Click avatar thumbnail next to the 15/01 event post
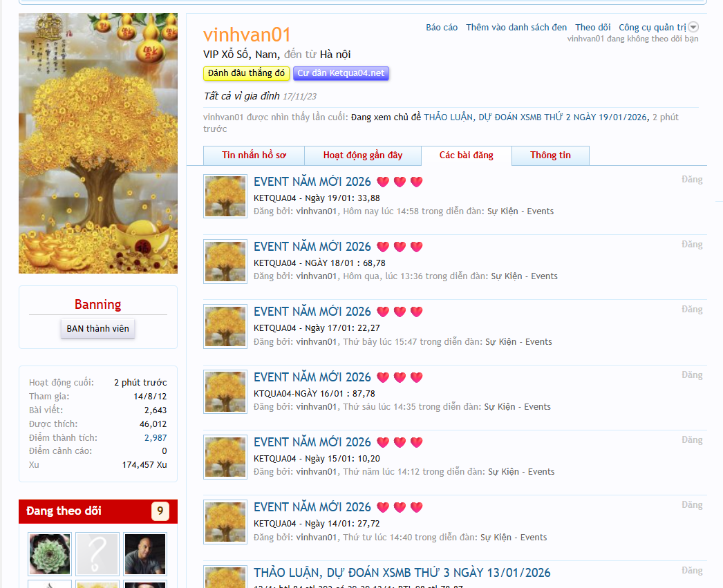This screenshot has height=588, width=723. click(225, 457)
